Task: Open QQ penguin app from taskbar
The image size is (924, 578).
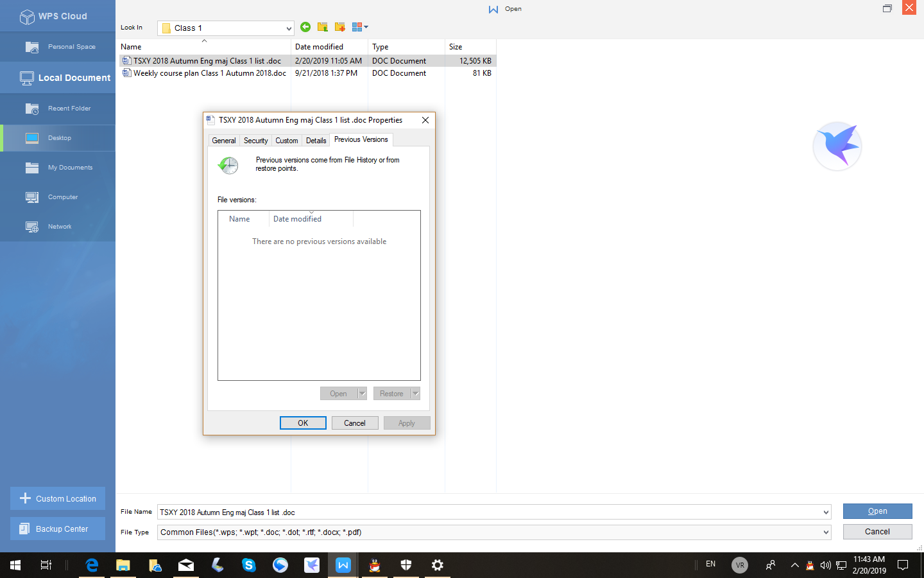Action: pos(375,565)
